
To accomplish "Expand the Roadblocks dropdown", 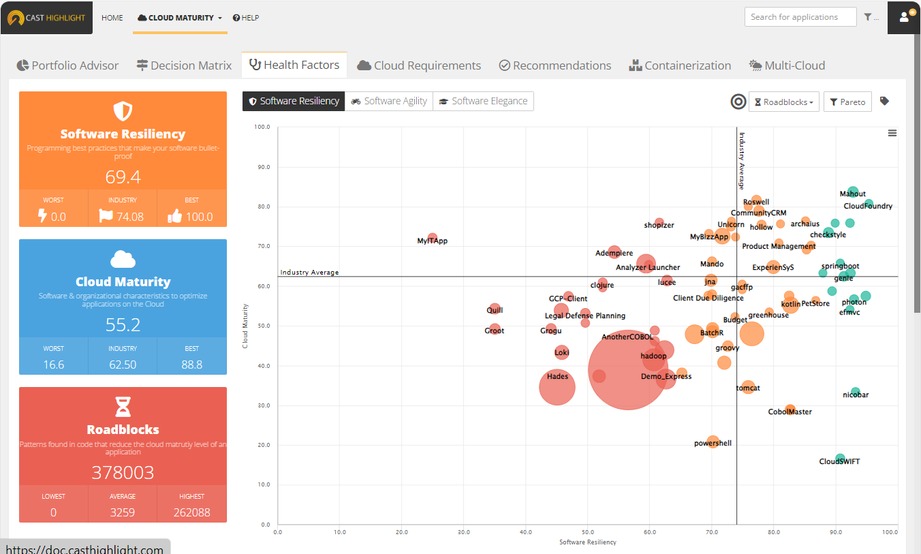I will (x=784, y=102).
